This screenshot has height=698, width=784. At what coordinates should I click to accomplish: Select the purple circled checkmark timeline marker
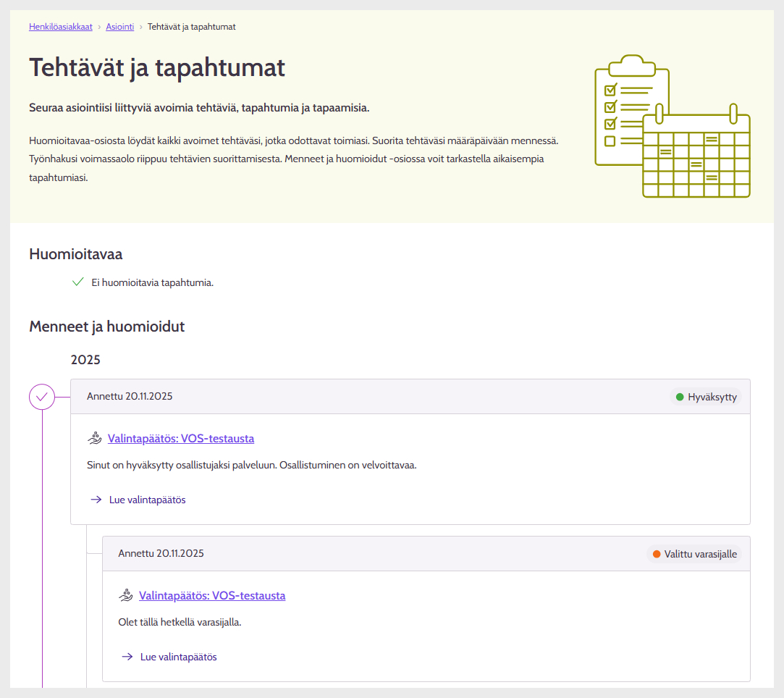42,397
